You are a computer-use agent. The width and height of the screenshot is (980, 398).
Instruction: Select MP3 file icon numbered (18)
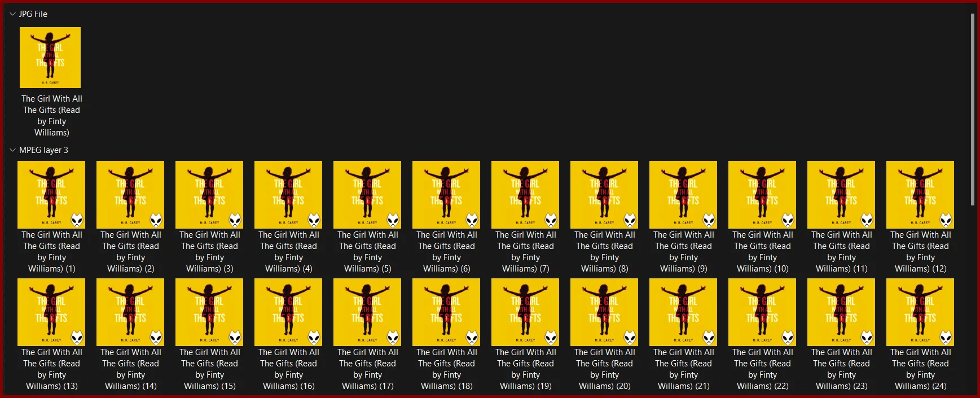point(446,312)
